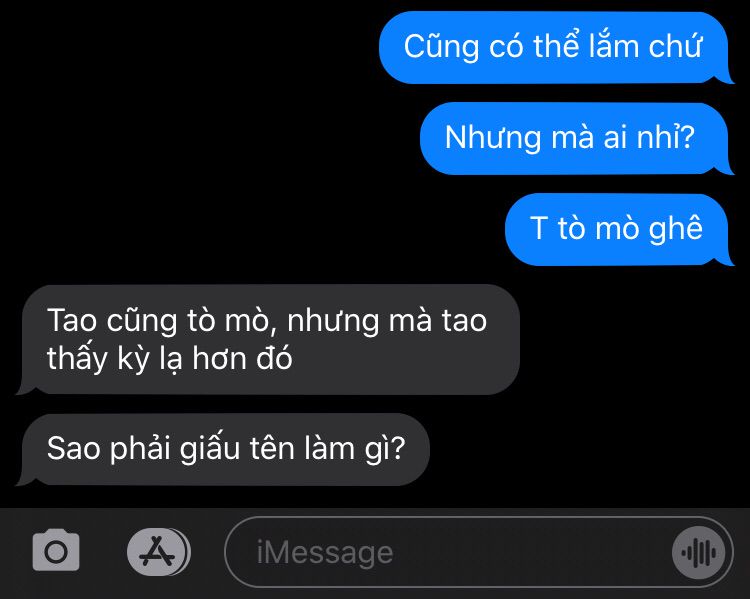This screenshot has height=599, width=750.
Task: Select the blue bubble "Cũng có thể lắm chứ"
Action: coord(553,47)
